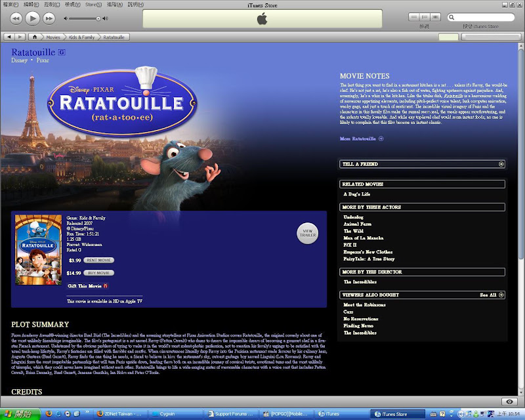Open The Wild movie link

pyautogui.click(x=353, y=231)
